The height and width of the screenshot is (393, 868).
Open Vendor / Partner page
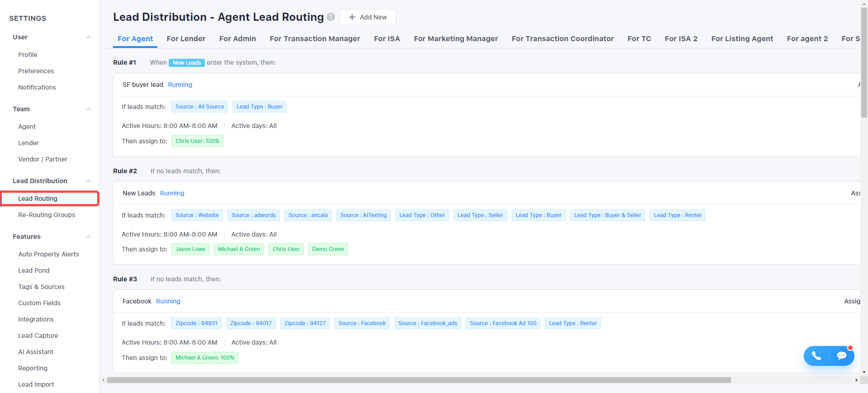pos(42,159)
